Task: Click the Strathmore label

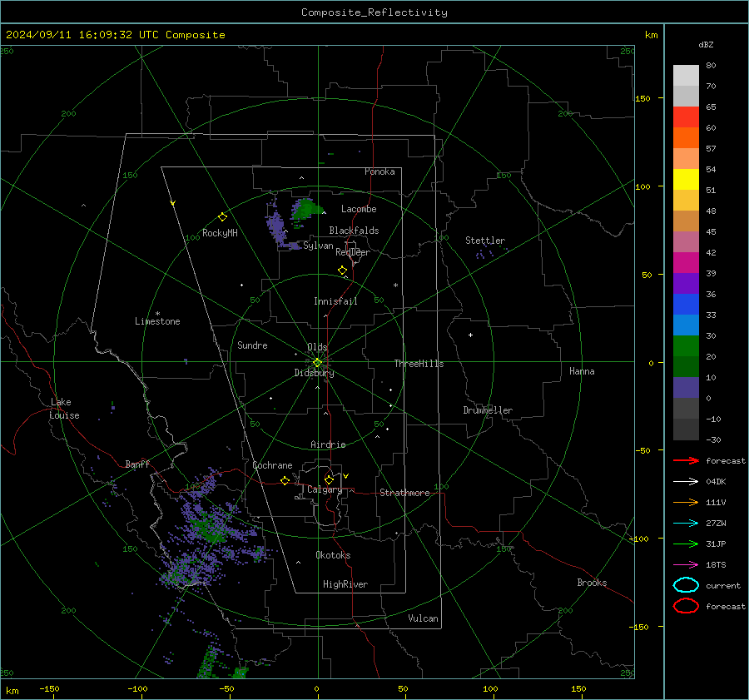Action: [x=404, y=493]
